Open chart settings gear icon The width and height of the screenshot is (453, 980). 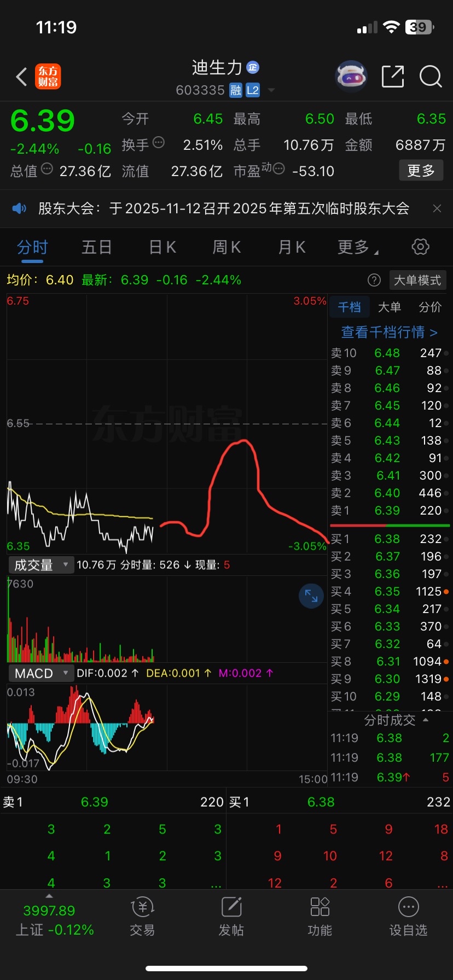[x=420, y=247]
